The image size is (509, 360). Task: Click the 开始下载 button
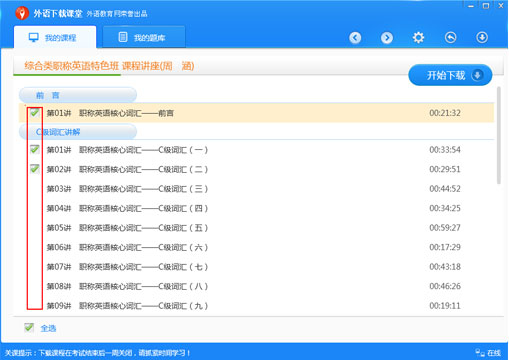pos(450,75)
